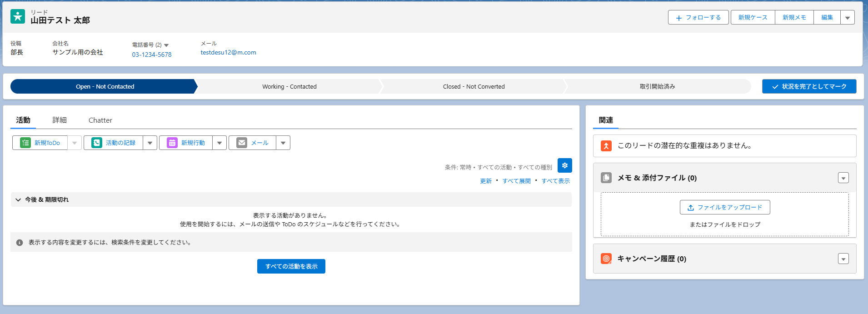Screen dimensions: 868x314
Task: Click メモ & 添付ファイル (0) heading
Action: (x=657, y=178)
